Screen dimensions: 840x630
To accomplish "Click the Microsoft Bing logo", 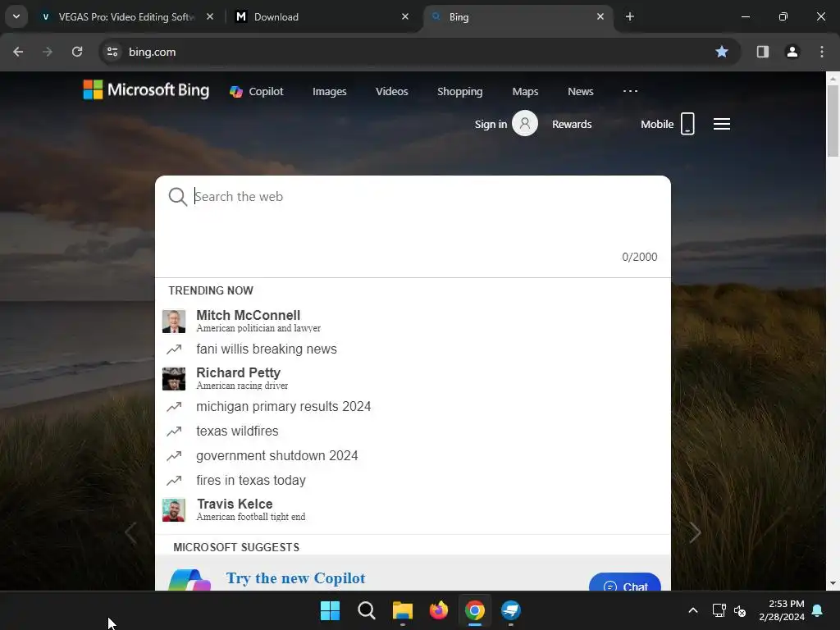I will [146, 90].
